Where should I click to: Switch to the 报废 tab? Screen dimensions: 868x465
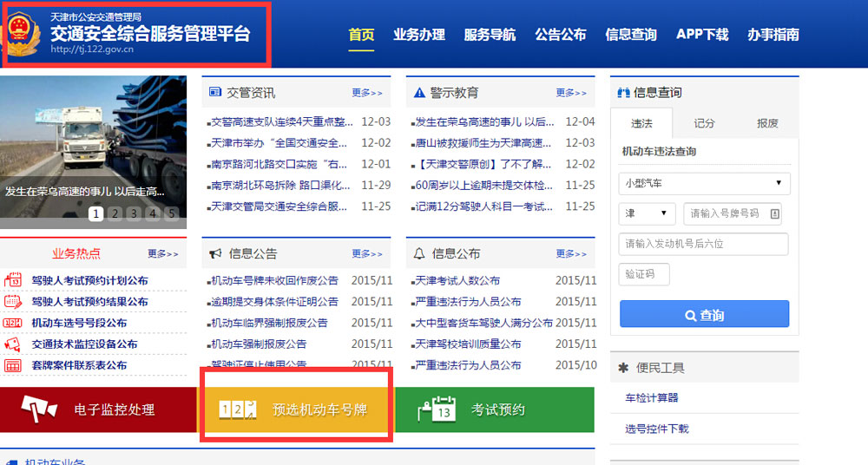(x=767, y=123)
